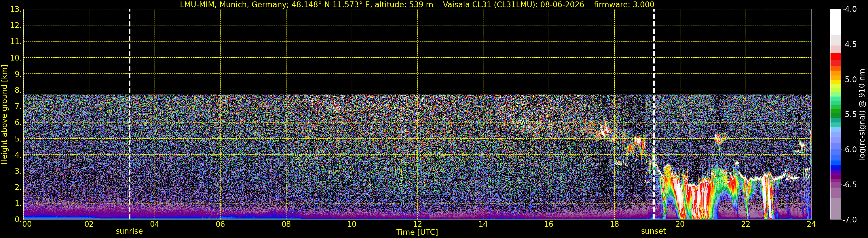Image resolution: width=868 pixels, height=238 pixels.
Task: Click the 'sunset' label below axis
Action: (x=653, y=231)
